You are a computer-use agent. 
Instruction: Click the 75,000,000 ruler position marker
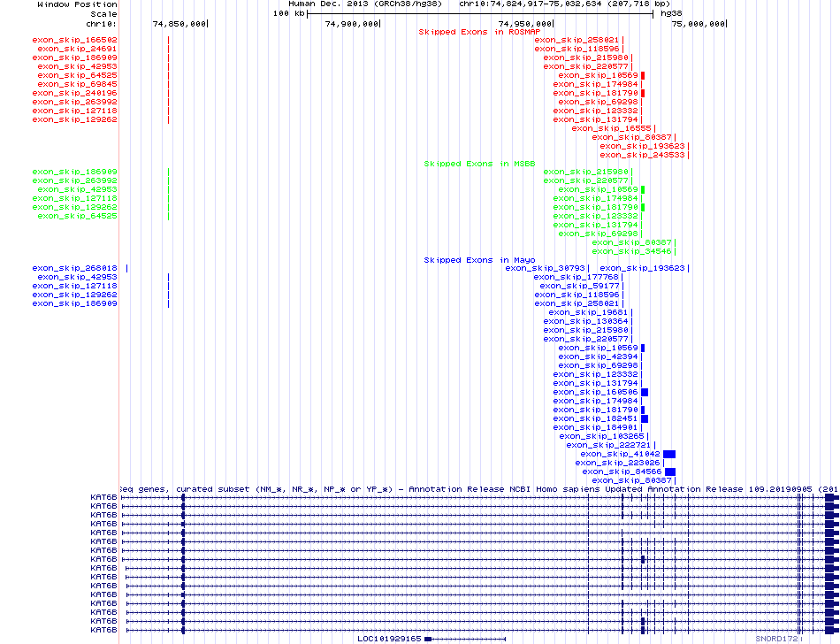point(695,24)
